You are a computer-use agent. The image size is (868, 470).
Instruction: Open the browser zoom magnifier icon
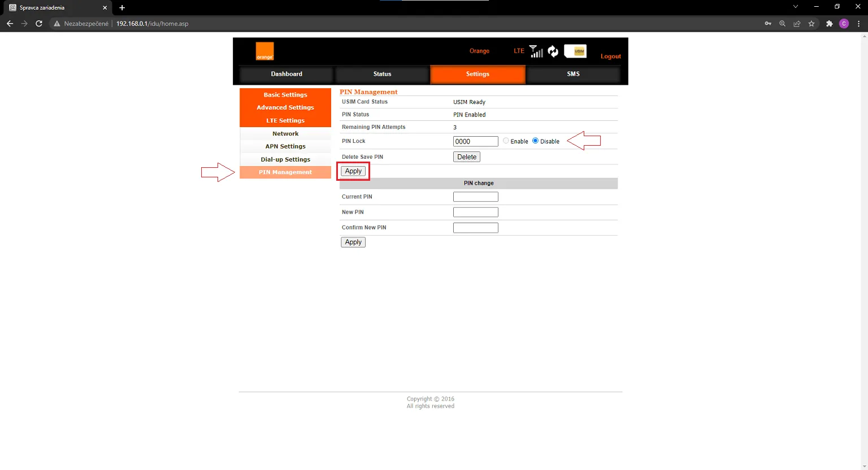click(x=782, y=24)
